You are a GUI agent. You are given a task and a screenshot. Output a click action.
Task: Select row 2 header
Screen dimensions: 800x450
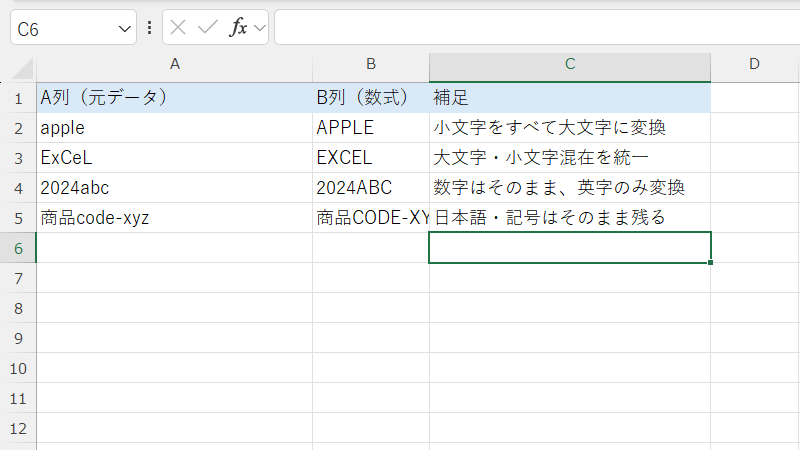pyautogui.click(x=18, y=128)
